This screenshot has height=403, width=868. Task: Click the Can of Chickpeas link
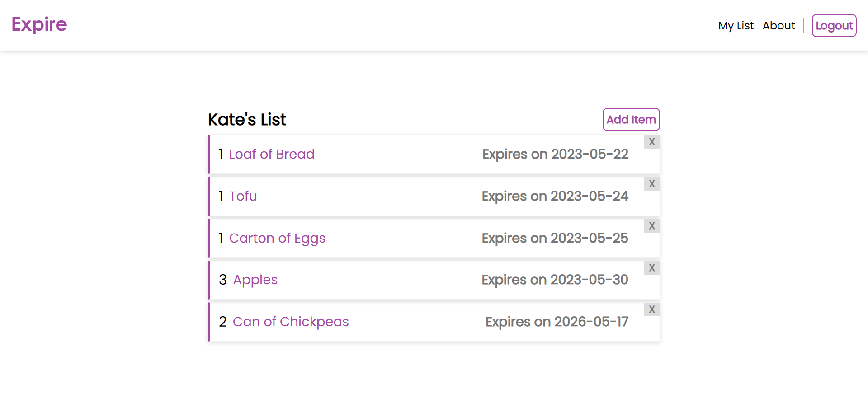pos(291,322)
